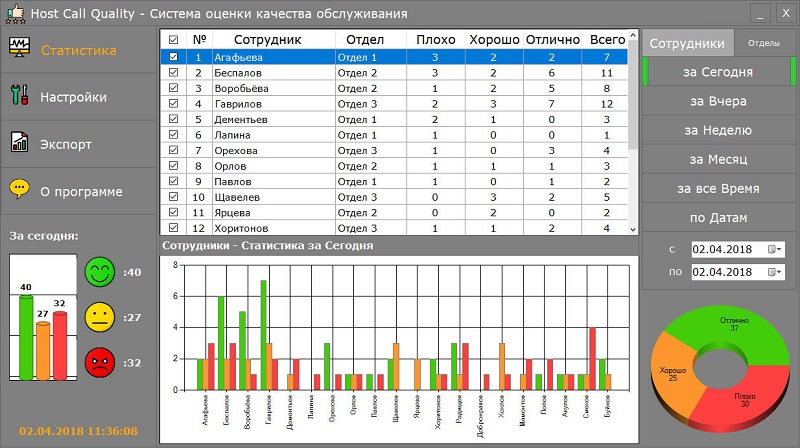Click the yellow neutral smiley face
The image size is (800, 448).
[99, 317]
